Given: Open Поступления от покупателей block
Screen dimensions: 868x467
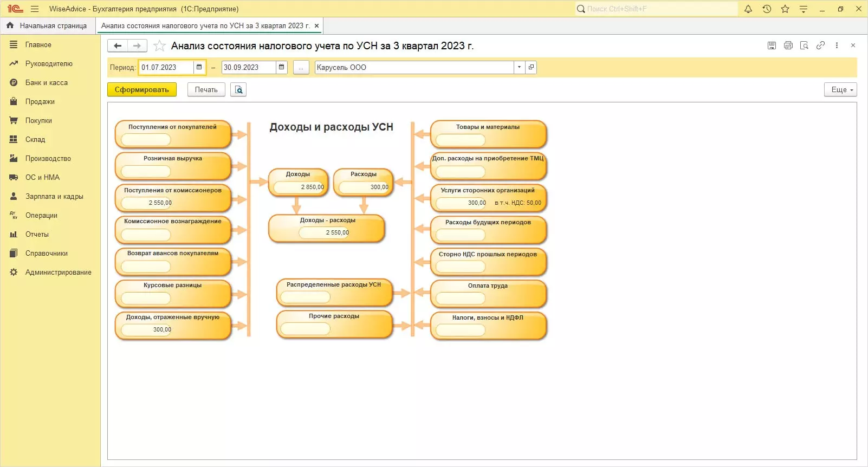Looking at the screenshot, I should [x=173, y=134].
